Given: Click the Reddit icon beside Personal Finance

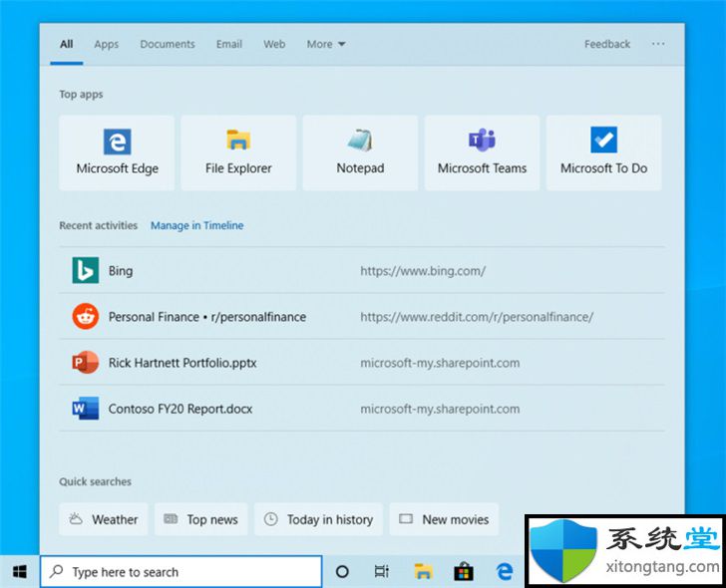Looking at the screenshot, I should click(85, 317).
